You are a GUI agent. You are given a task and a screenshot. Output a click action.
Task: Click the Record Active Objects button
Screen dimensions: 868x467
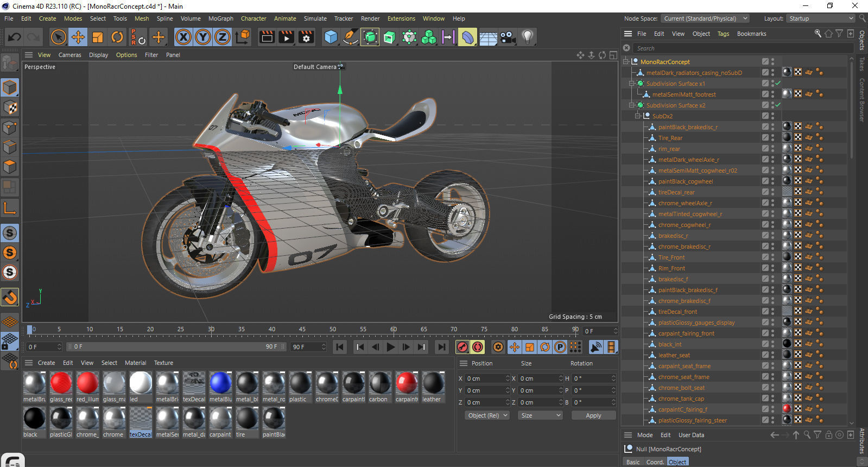462,347
